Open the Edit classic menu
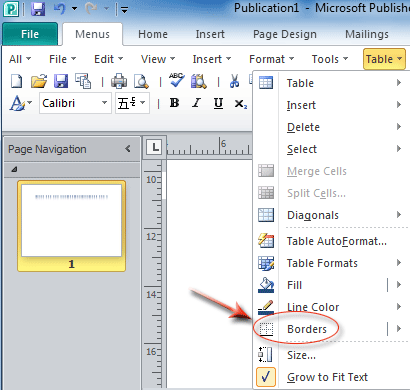This screenshot has width=410, height=390. [x=108, y=59]
